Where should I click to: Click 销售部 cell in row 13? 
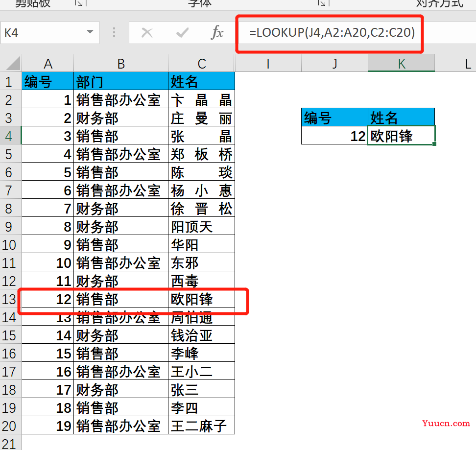tap(121, 299)
